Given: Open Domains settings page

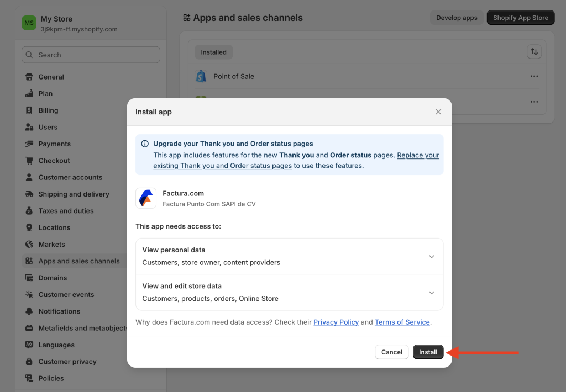Looking at the screenshot, I should [x=53, y=278].
